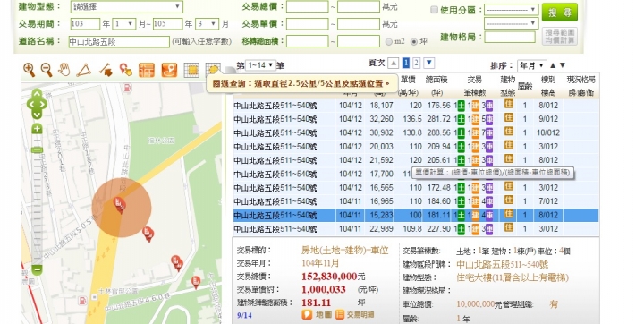This screenshot has width=644, height=324.
Task: Click the orange grid layer icon
Action: click(147, 71)
